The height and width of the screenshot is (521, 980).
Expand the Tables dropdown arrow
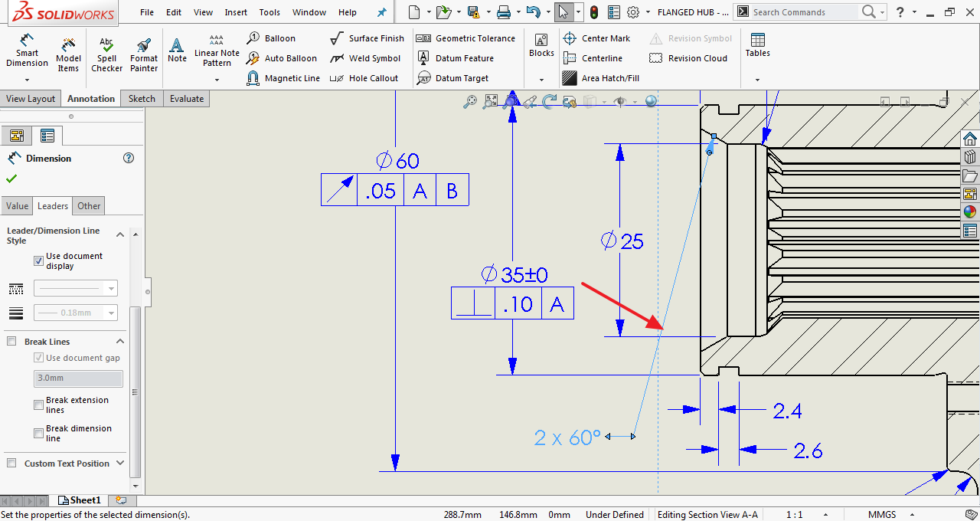[757, 80]
